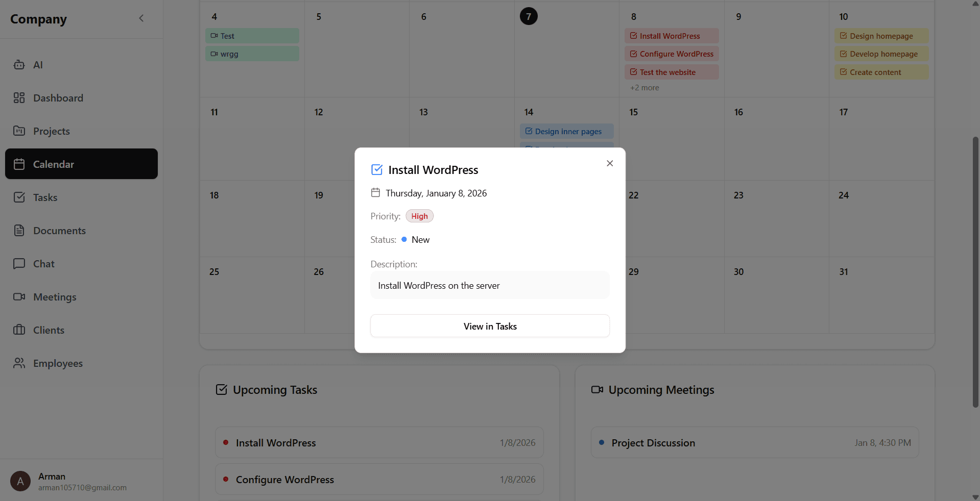Viewport: 980px width, 501px height.
Task: Open the Clients briefcase icon
Action: coord(19,330)
